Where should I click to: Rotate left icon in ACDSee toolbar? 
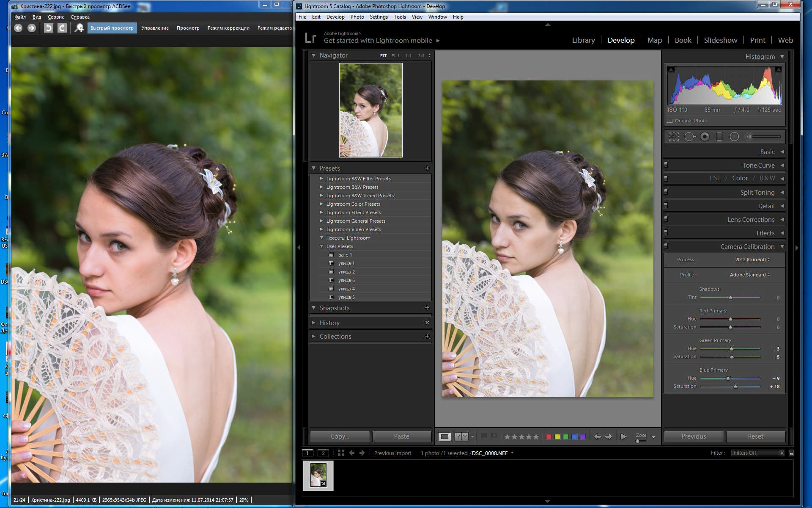click(49, 28)
